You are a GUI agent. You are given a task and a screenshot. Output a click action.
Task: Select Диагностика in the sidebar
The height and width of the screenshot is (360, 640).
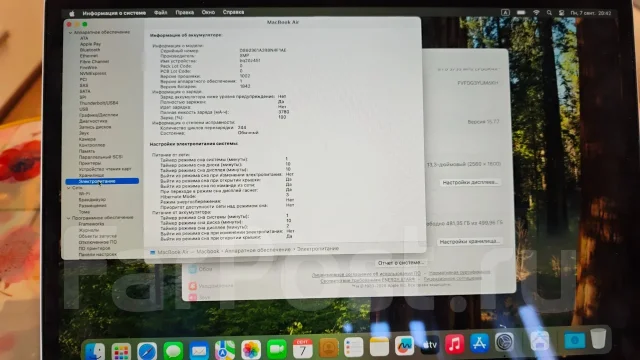pos(93,121)
